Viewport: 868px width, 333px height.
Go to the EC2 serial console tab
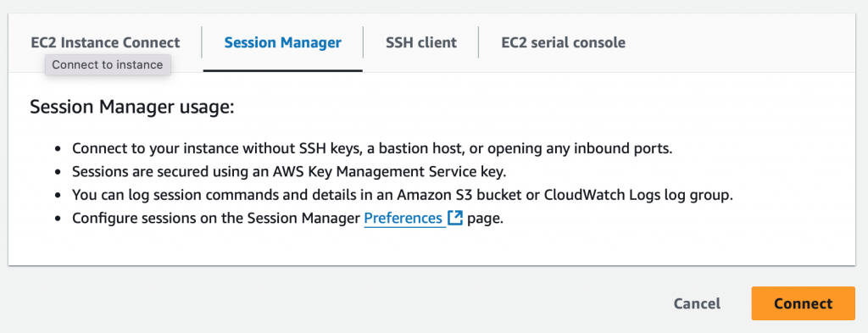tap(563, 42)
